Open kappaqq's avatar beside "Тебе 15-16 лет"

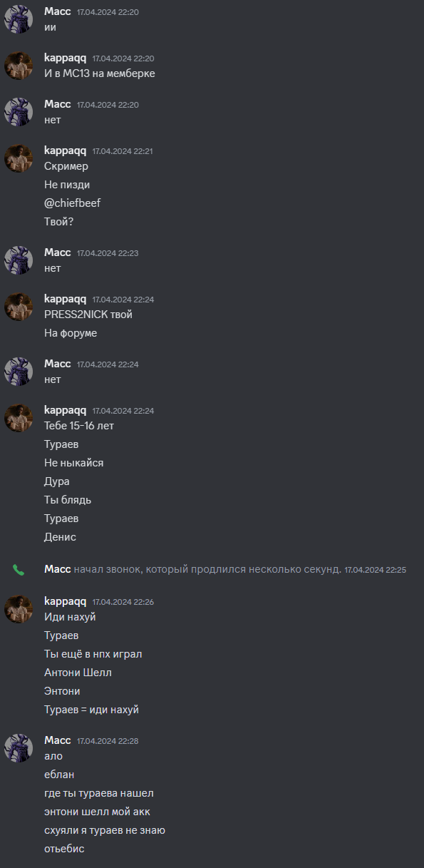click(x=19, y=418)
